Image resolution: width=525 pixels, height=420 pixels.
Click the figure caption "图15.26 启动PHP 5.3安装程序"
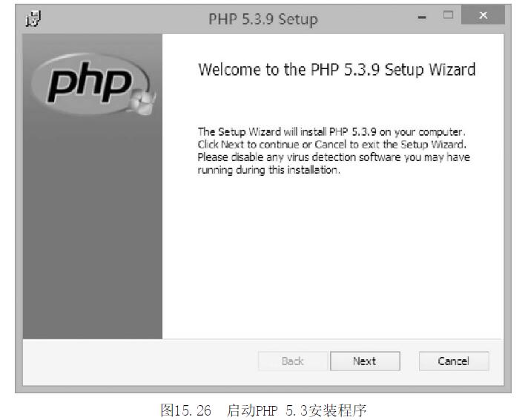tap(263, 410)
